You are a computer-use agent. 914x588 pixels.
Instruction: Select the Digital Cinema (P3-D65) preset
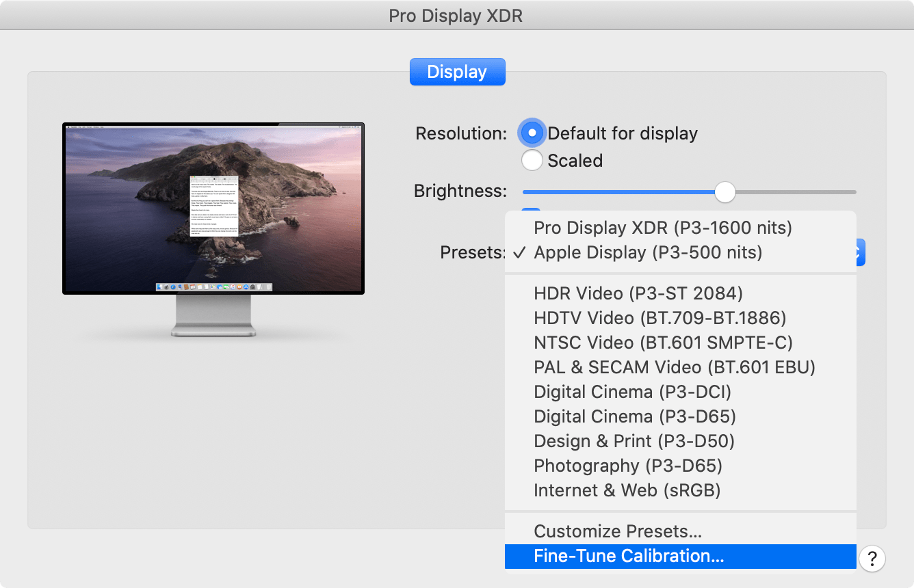click(634, 416)
